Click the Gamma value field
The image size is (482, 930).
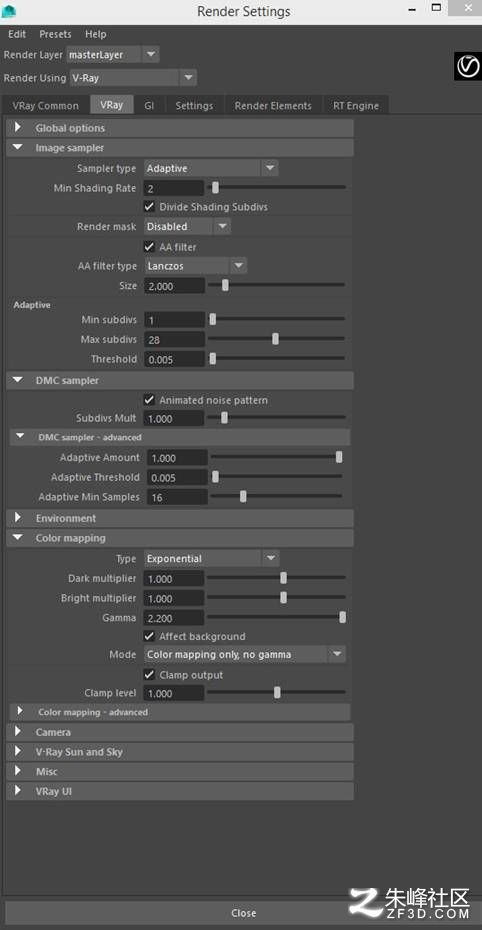174,618
